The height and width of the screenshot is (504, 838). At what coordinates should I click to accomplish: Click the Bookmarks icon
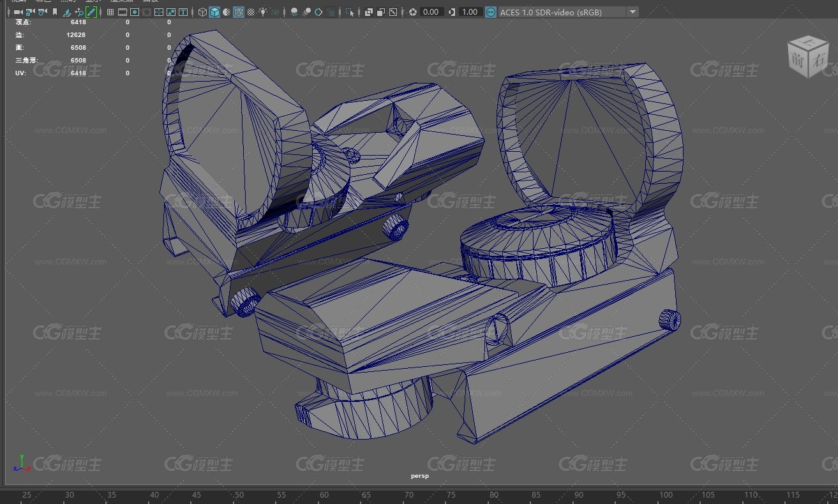[55, 12]
